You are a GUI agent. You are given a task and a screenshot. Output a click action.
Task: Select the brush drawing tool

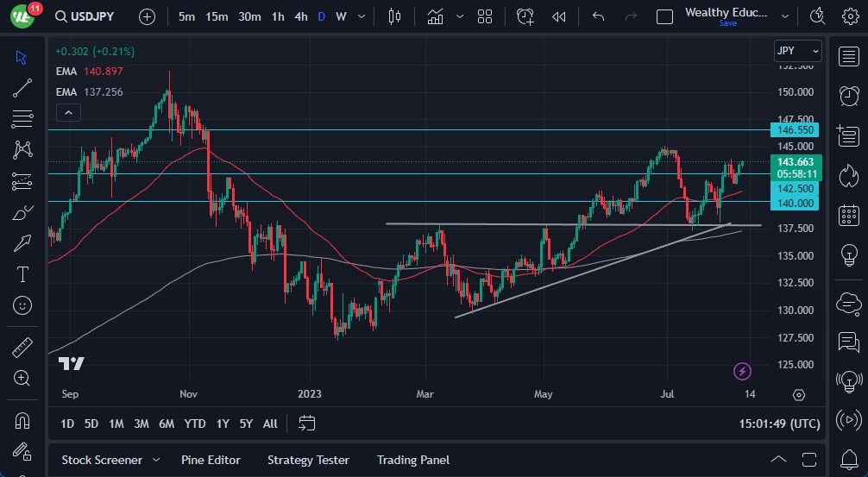[22, 213]
